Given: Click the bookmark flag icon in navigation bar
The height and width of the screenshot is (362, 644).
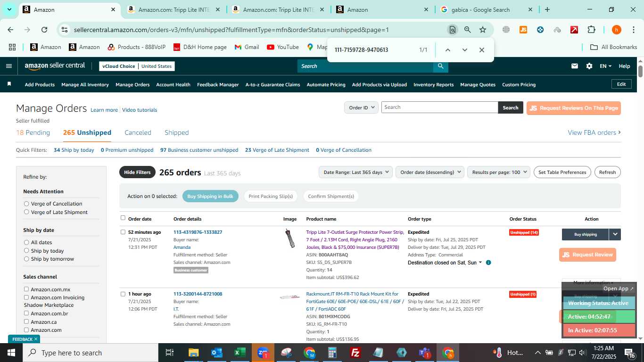Looking at the screenshot, I should 9,84.
